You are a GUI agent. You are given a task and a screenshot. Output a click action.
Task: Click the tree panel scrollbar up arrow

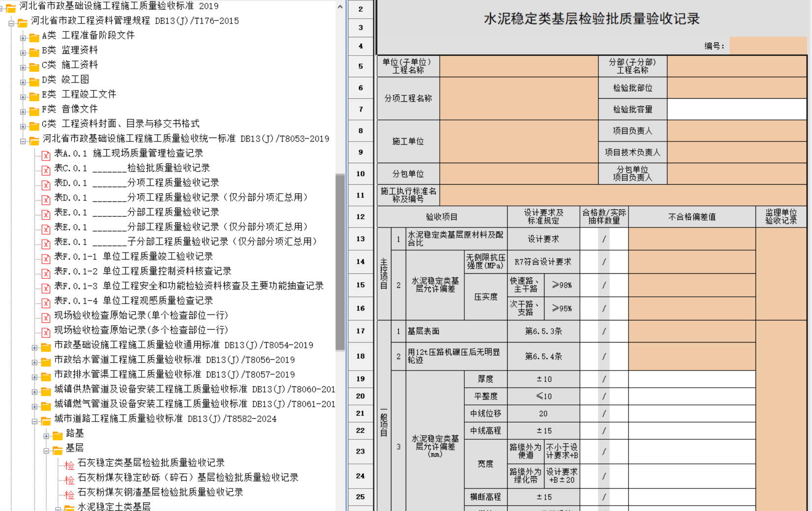tap(340, 7)
